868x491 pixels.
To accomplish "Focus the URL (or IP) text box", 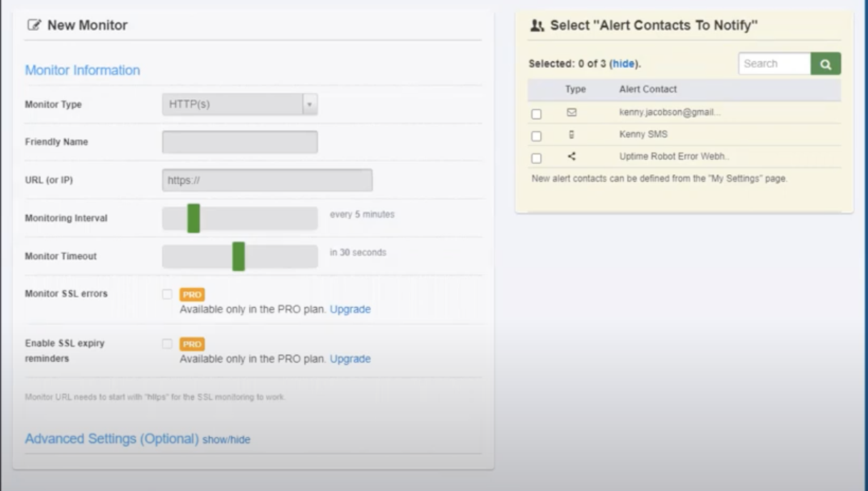I will pos(267,181).
